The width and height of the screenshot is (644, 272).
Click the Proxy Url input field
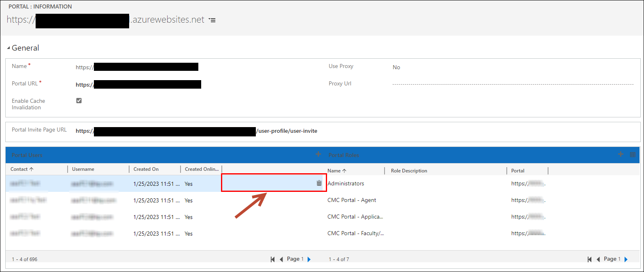(512, 84)
